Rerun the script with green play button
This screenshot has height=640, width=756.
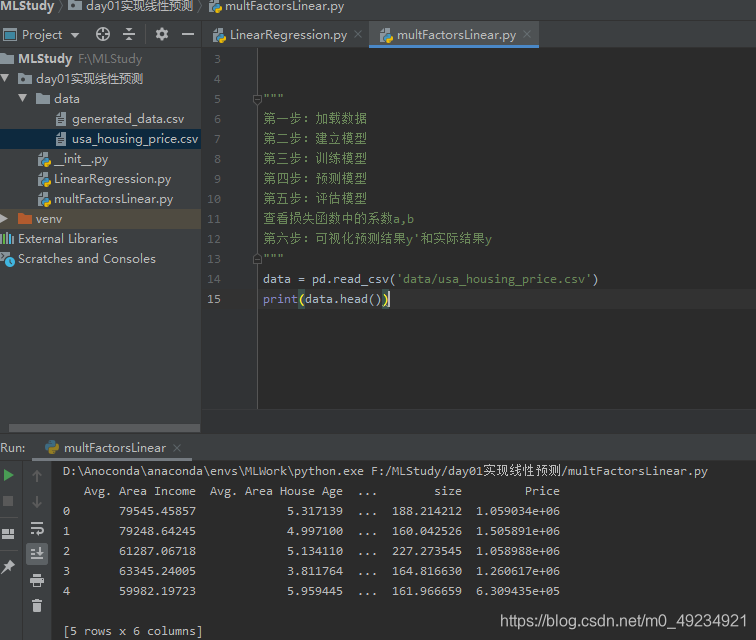click(8, 475)
